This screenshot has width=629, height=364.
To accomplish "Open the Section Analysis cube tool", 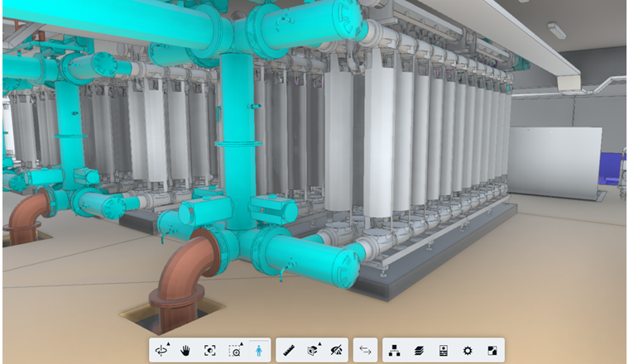I will [313, 351].
